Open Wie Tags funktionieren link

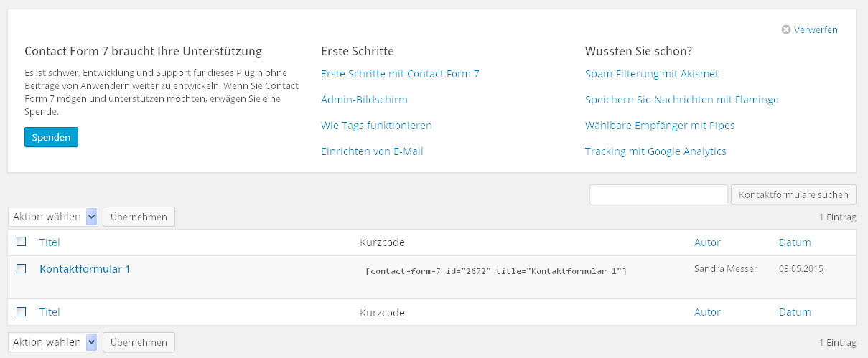[376, 126]
